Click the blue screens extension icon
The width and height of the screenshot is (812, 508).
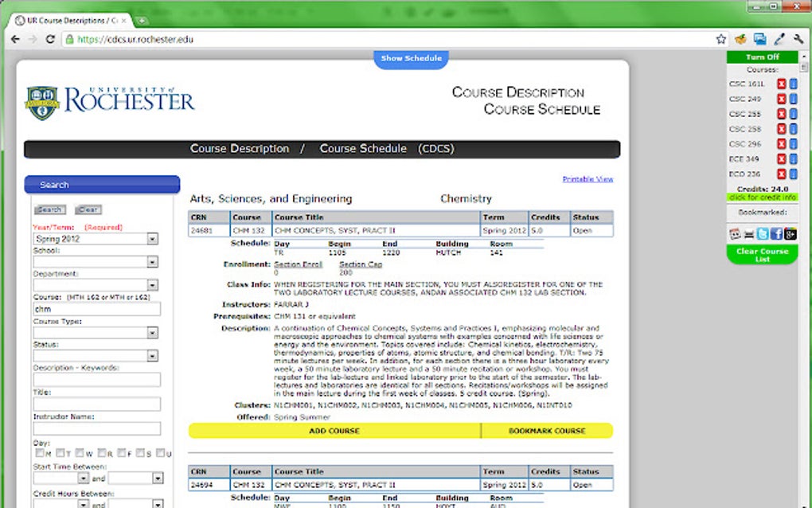click(x=759, y=39)
